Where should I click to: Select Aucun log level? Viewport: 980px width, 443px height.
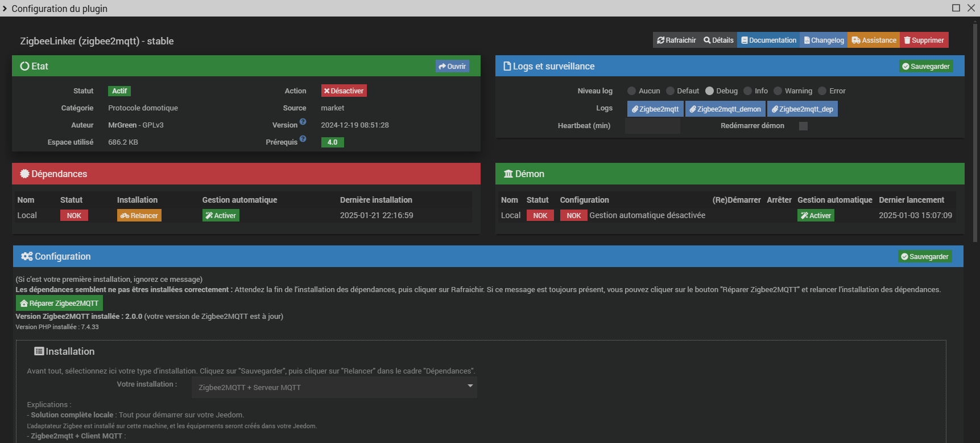pos(631,91)
